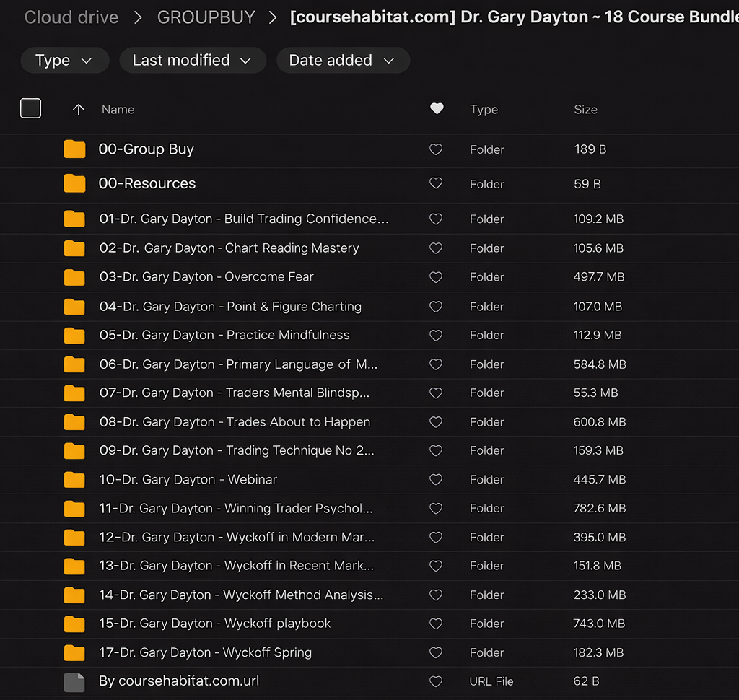Open the Last modified filter dropdown
Image resolution: width=739 pixels, height=700 pixels.
click(192, 61)
